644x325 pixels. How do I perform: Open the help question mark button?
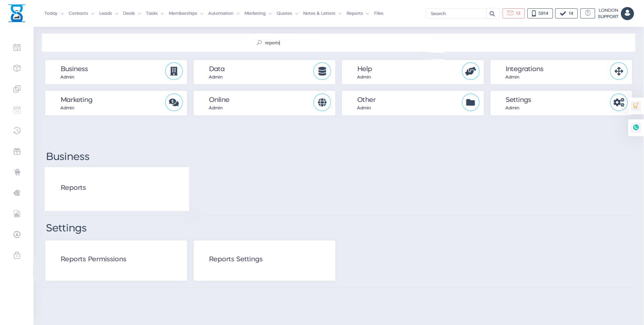tap(587, 13)
